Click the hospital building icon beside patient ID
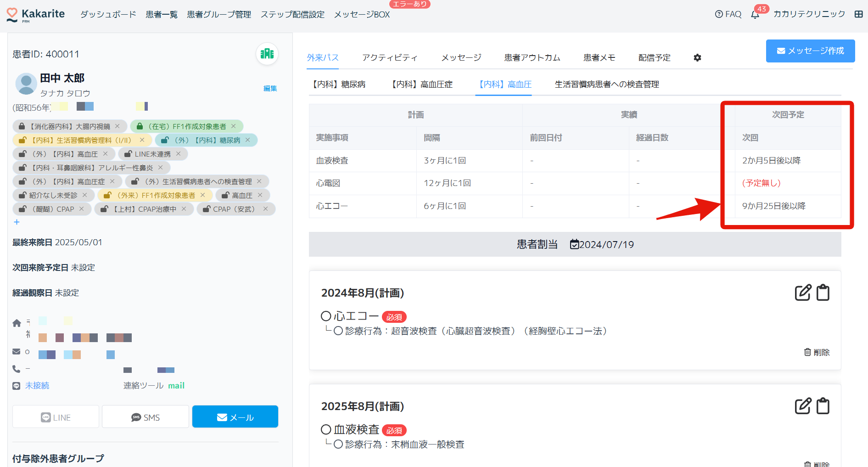The width and height of the screenshot is (868, 467). (267, 54)
